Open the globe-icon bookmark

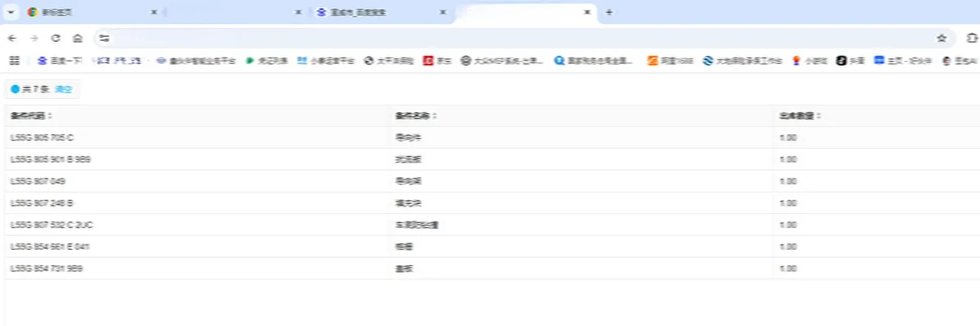click(388, 61)
